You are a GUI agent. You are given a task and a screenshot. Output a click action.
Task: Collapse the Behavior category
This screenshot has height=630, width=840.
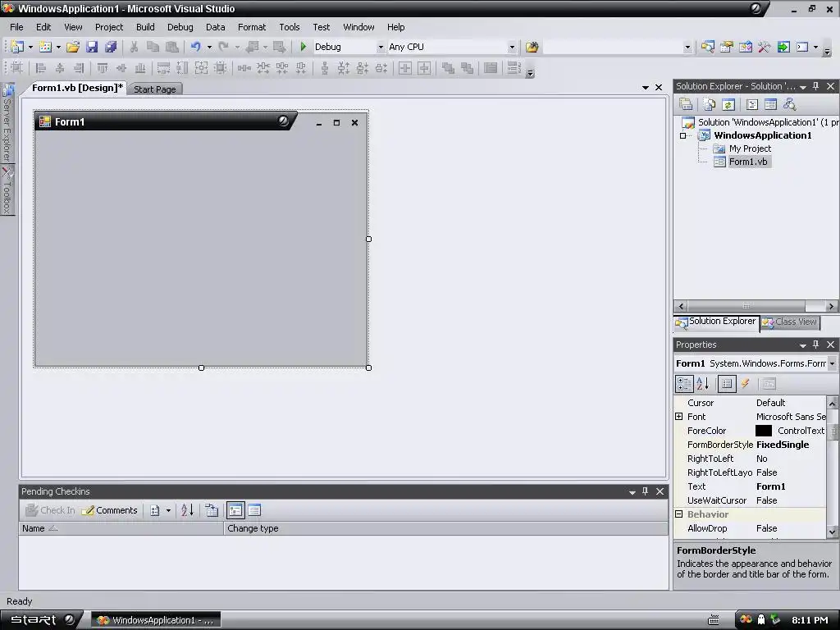point(678,514)
